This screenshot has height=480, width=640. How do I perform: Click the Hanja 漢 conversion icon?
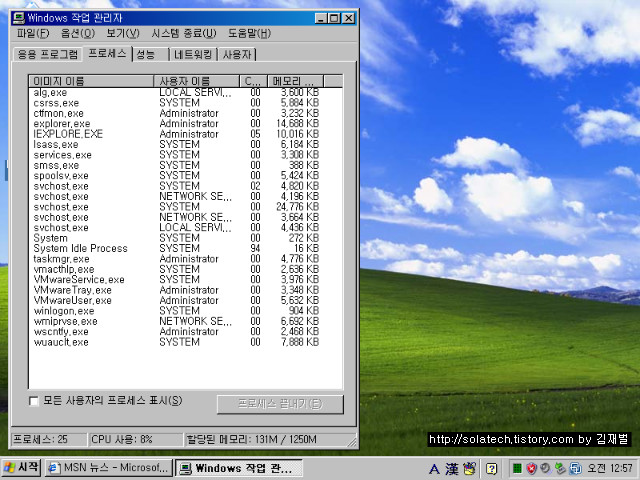[452, 469]
